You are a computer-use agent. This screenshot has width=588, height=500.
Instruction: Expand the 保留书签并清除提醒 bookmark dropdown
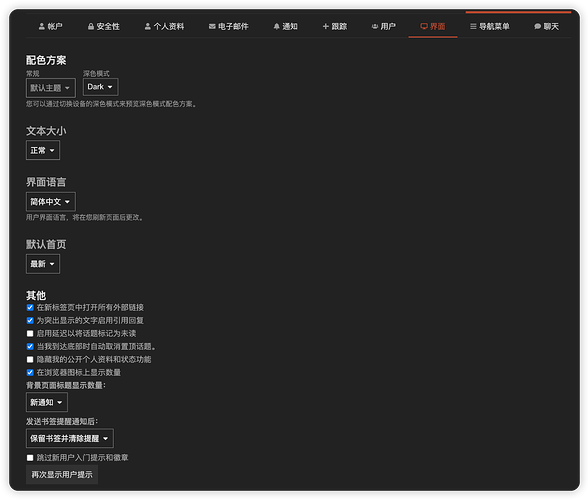(x=70, y=438)
